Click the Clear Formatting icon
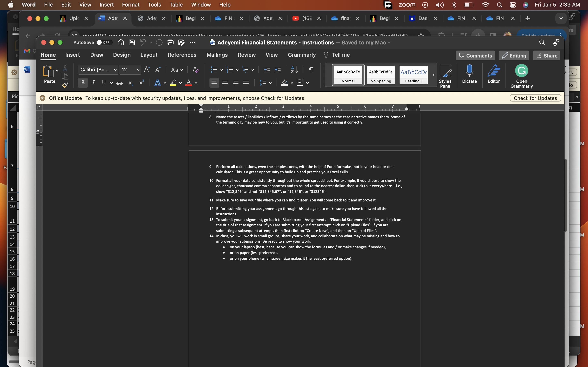Screen dimensions: 588x367 196,70
